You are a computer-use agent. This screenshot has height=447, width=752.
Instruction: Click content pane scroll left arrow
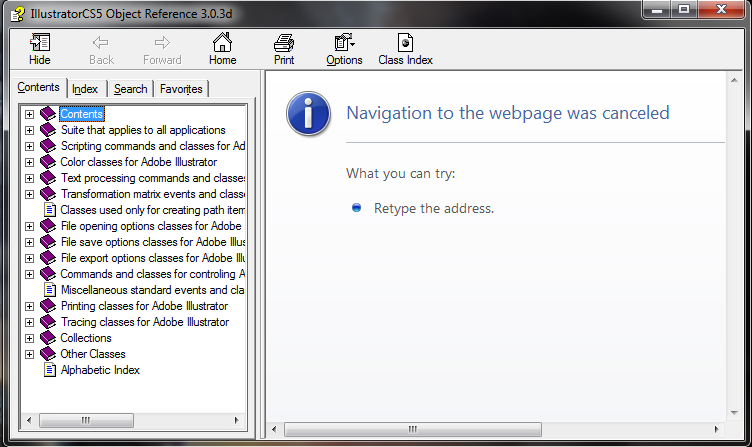pos(274,429)
